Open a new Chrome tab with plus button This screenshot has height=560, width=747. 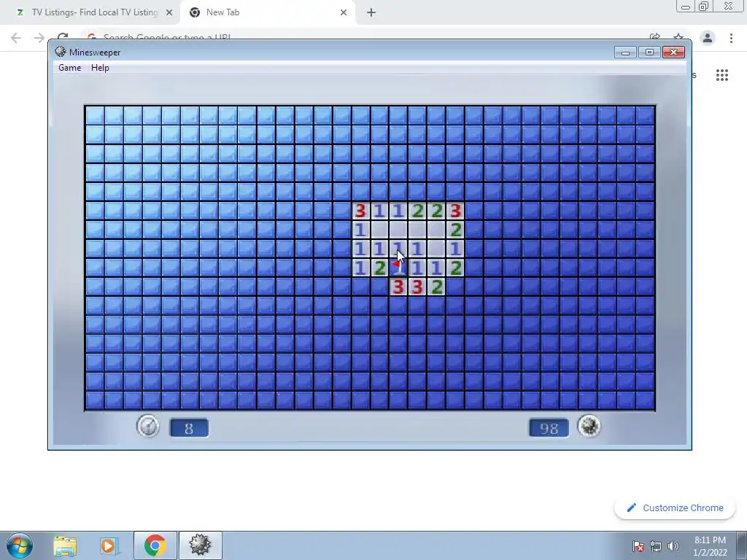pos(371,12)
